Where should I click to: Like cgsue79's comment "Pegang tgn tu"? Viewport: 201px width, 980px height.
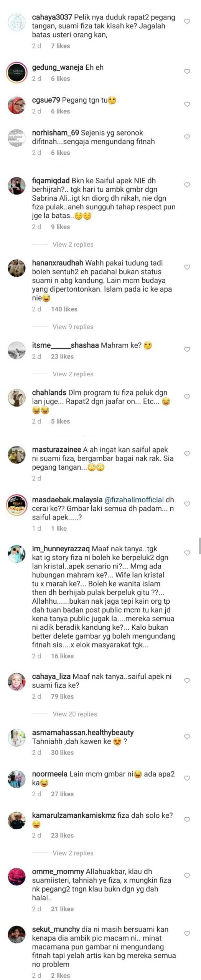pos(187,104)
